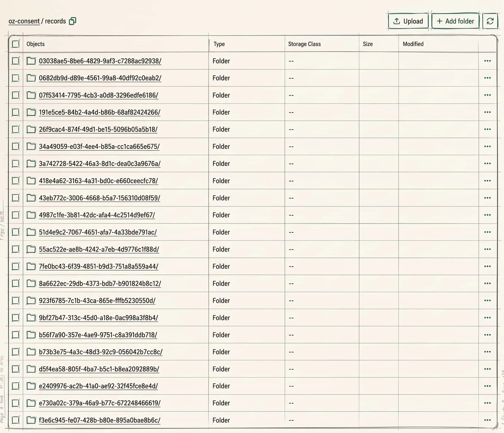Click the refresh icon button
Viewport: 504px width, 433px height.
pyautogui.click(x=490, y=21)
